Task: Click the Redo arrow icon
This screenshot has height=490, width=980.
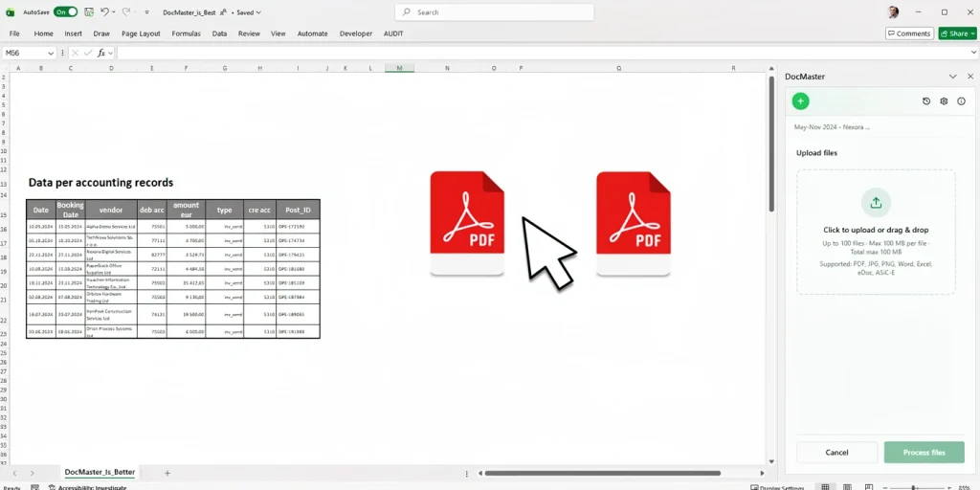Action: tap(126, 11)
